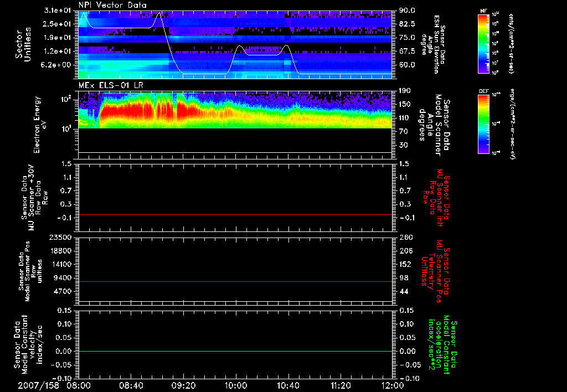Click the "110" scanner angle tick
Viewport: 567px width, 392px height.
(x=405, y=118)
